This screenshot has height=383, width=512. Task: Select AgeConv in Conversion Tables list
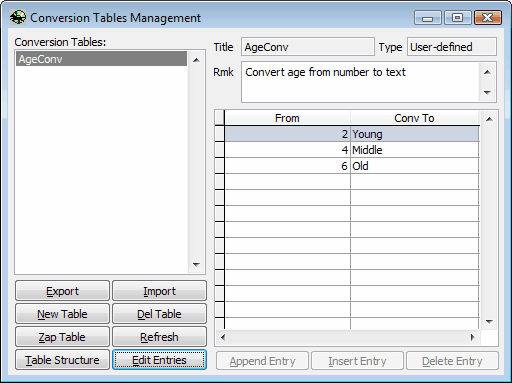pos(101,59)
